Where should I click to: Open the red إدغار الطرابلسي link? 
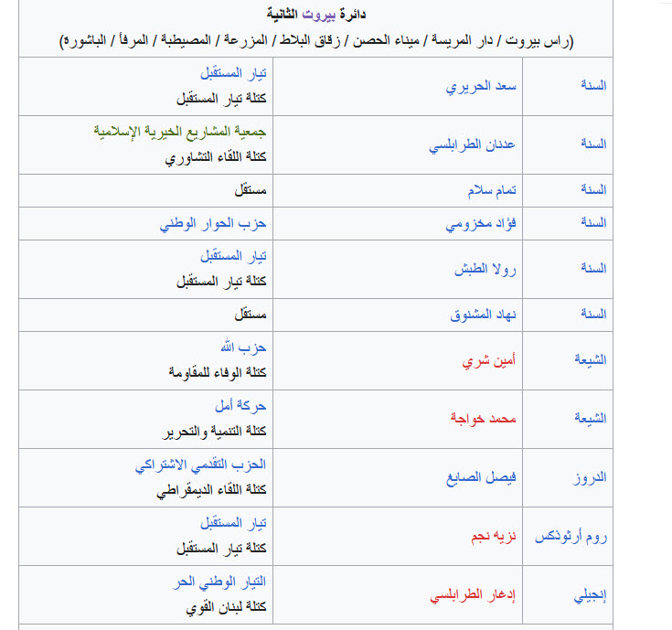pyautogui.click(x=473, y=595)
